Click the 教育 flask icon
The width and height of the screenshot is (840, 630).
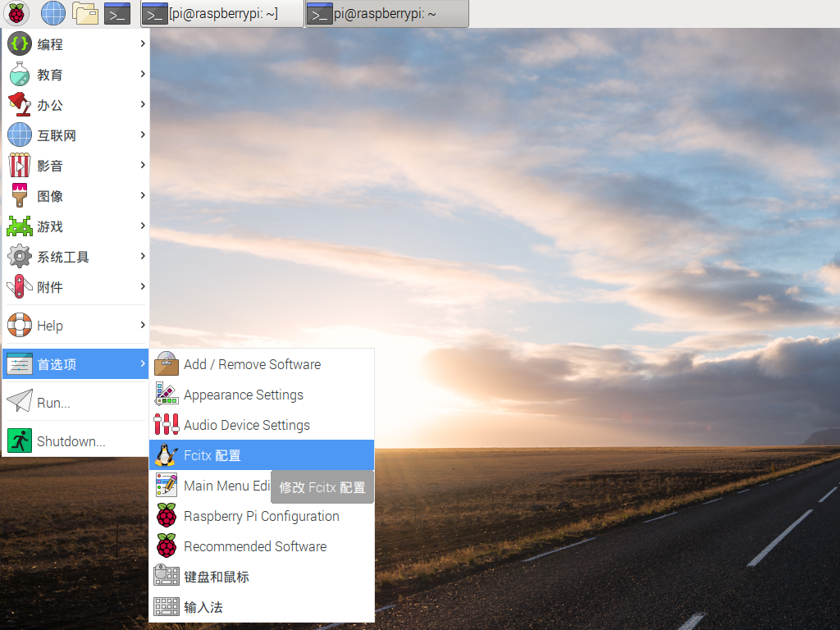tap(20, 74)
